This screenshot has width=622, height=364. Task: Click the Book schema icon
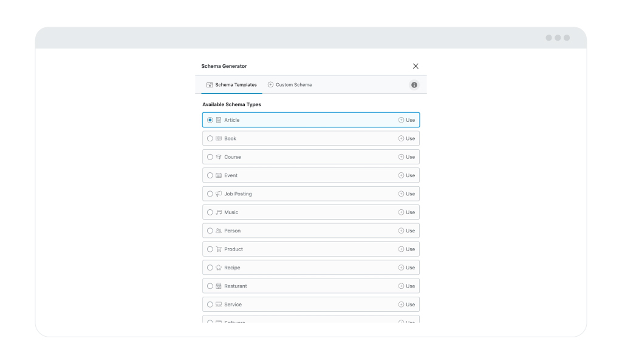pyautogui.click(x=219, y=139)
